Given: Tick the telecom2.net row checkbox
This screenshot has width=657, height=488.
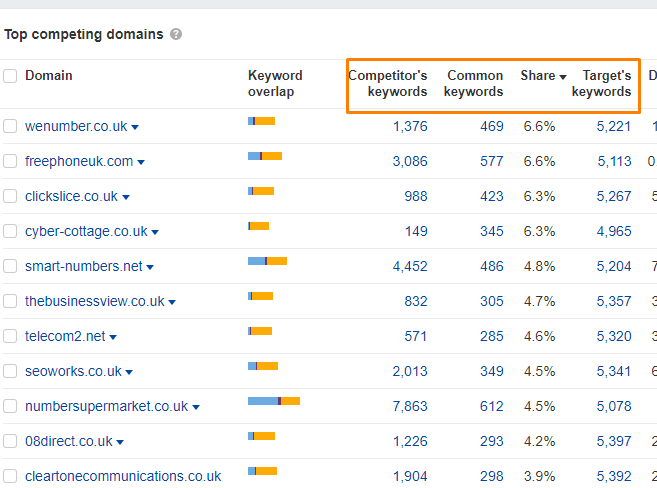Looking at the screenshot, I should click(10, 336).
